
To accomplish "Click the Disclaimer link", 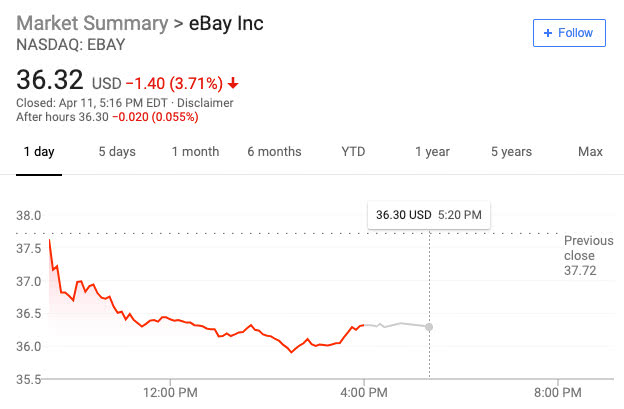I will (x=205, y=103).
